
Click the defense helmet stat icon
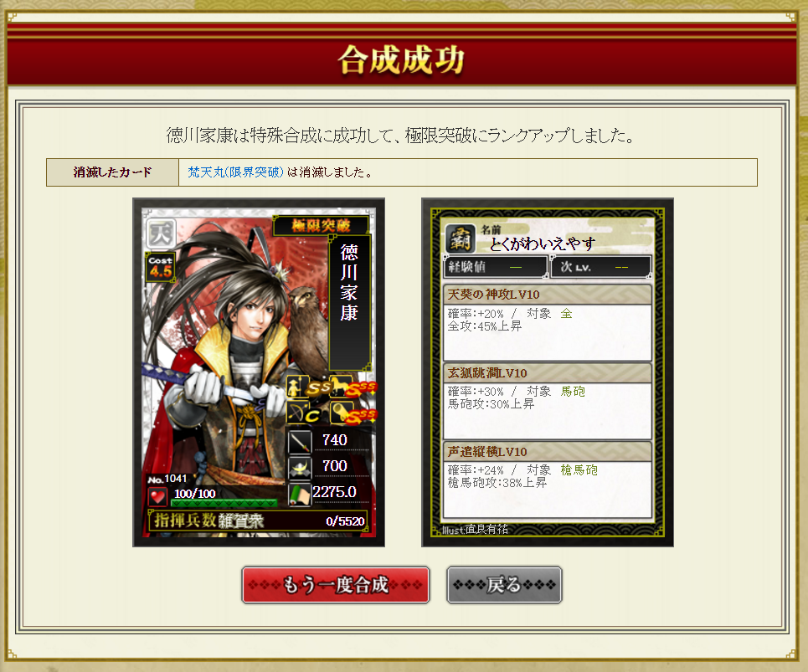coord(300,468)
